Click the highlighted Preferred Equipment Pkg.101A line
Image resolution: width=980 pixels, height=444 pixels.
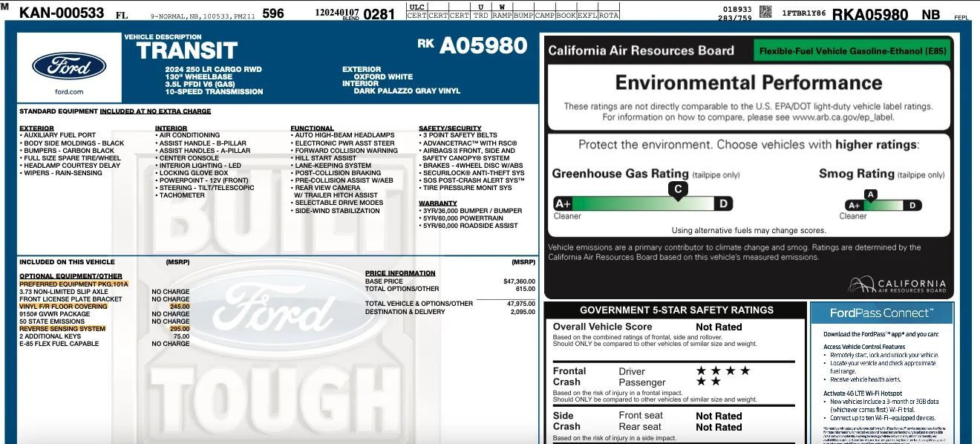(x=73, y=284)
